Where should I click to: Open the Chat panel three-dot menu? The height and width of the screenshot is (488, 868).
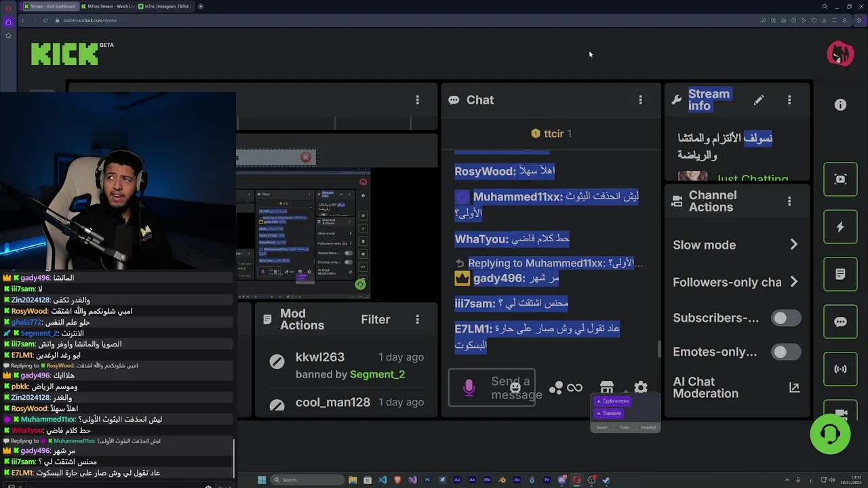(640, 100)
